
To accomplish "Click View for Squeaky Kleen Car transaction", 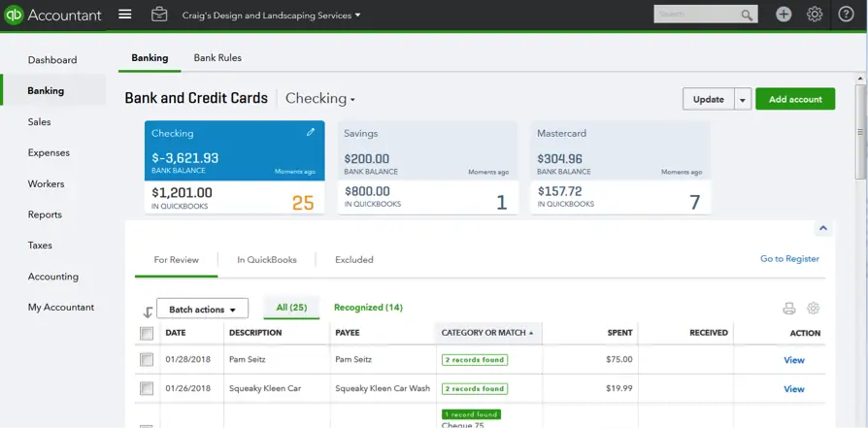I will [x=794, y=388].
